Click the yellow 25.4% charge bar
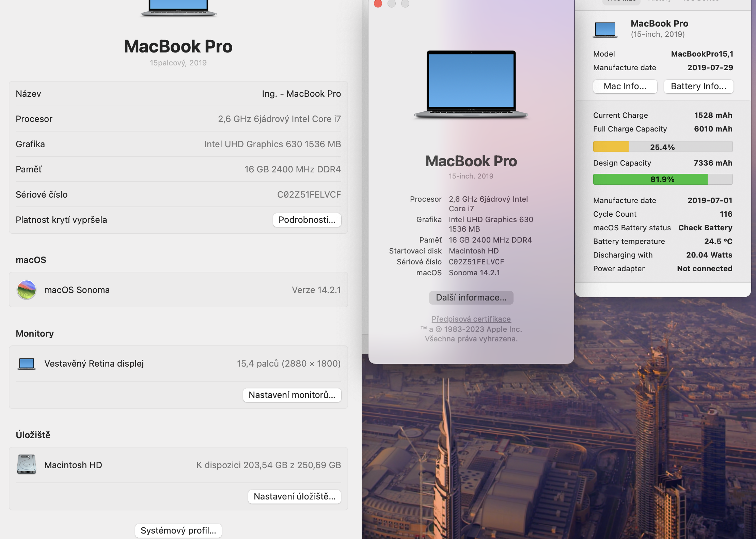This screenshot has height=539, width=756. pyautogui.click(x=662, y=147)
